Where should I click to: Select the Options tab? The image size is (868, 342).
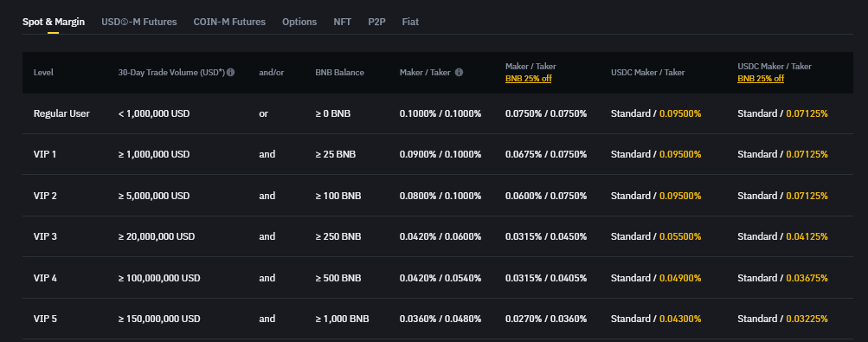coord(299,23)
